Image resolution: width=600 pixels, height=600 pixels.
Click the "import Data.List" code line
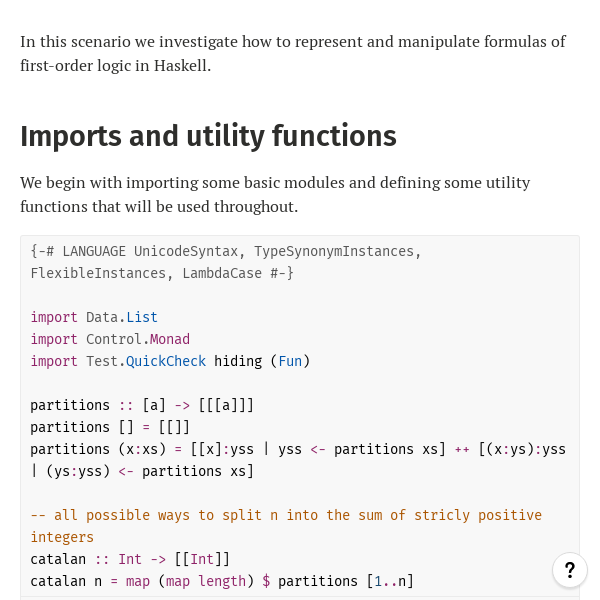[x=94, y=317]
